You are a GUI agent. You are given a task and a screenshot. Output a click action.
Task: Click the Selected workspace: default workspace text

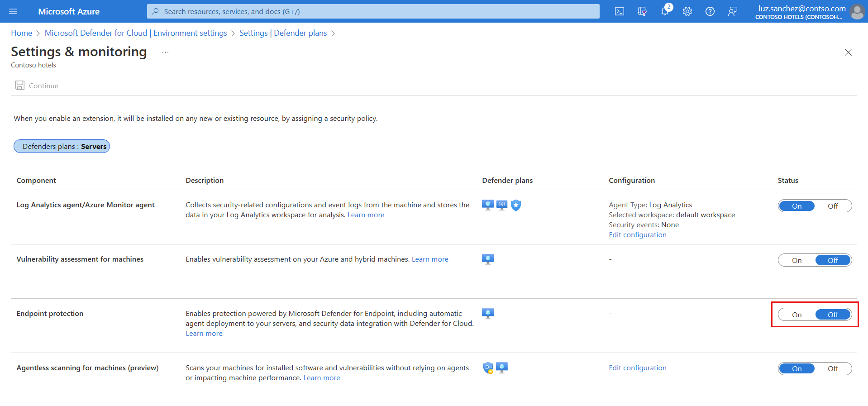coord(672,215)
